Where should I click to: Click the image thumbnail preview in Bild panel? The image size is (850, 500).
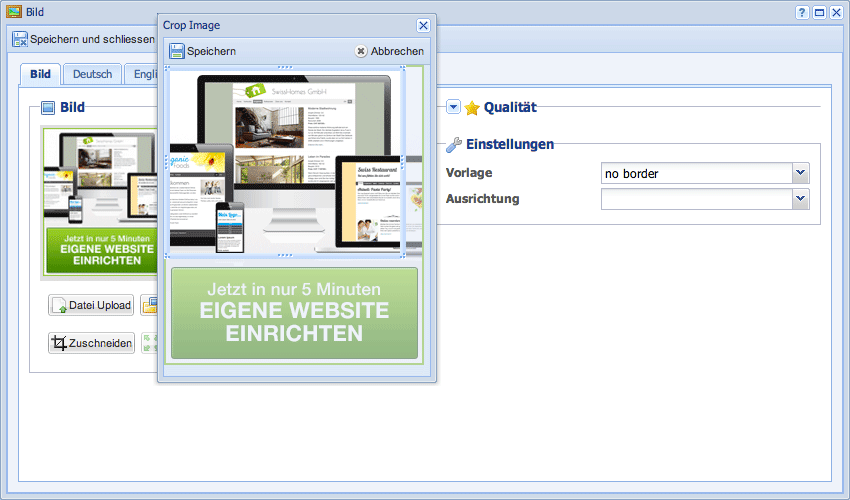coord(98,200)
